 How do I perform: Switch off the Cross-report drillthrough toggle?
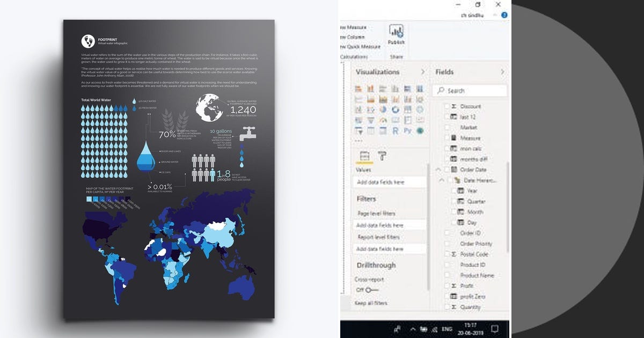pos(369,290)
